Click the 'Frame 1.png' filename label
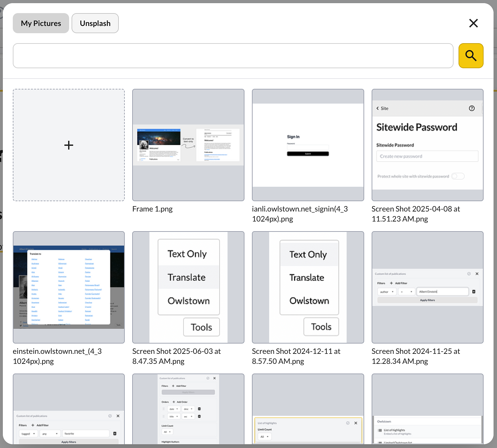This screenshot has width=497, height=448. (x=152, y=209)
